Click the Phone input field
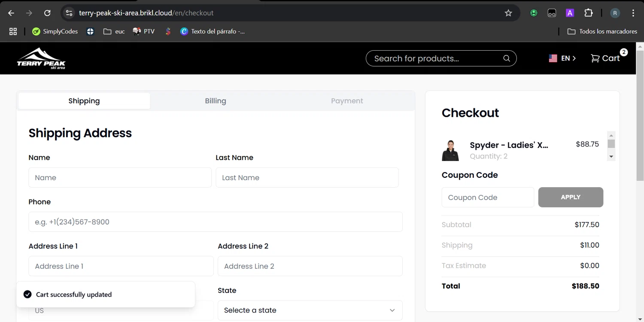The width and height of the screenshot is (644, 322). click(x=216, y=222)
